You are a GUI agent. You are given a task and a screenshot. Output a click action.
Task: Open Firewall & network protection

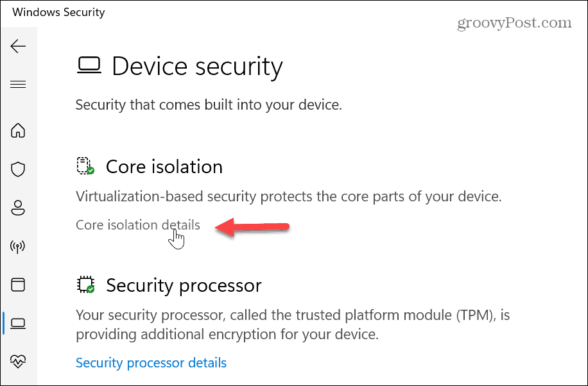pyautogui.click(x=18, y=246)
